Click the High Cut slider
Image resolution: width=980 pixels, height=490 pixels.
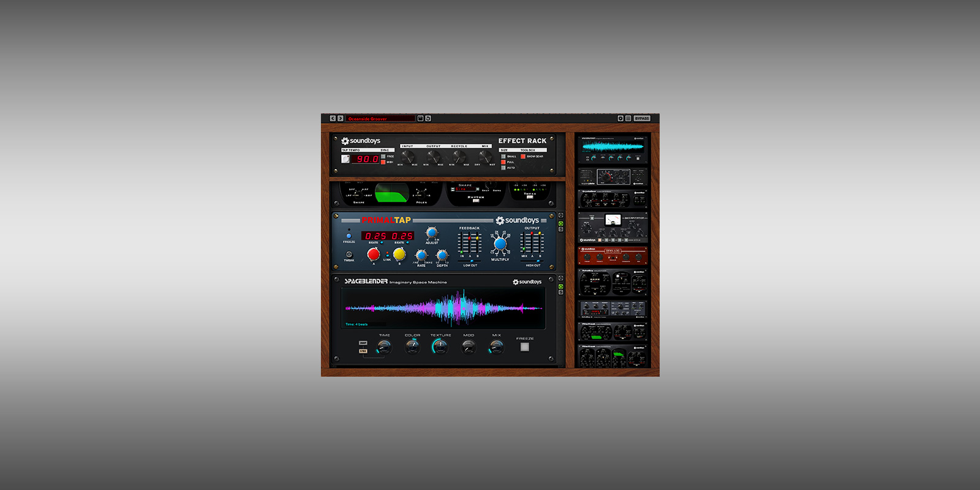coord(532,261)
